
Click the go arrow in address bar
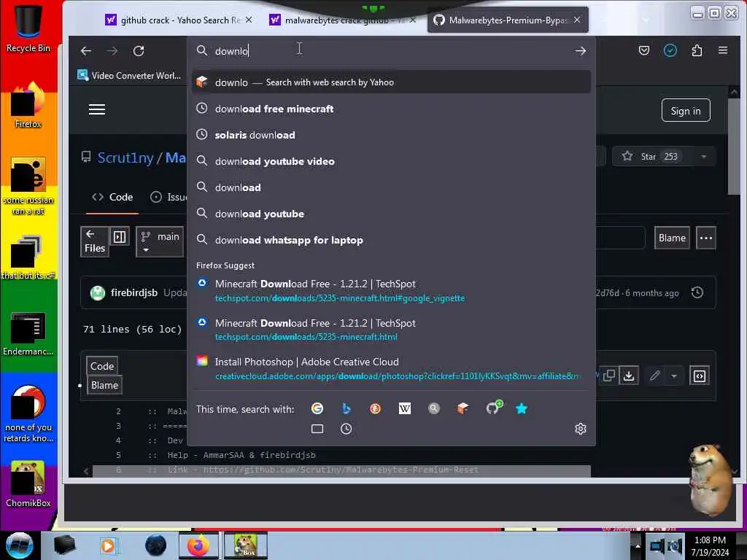click(x=580, y=51)
